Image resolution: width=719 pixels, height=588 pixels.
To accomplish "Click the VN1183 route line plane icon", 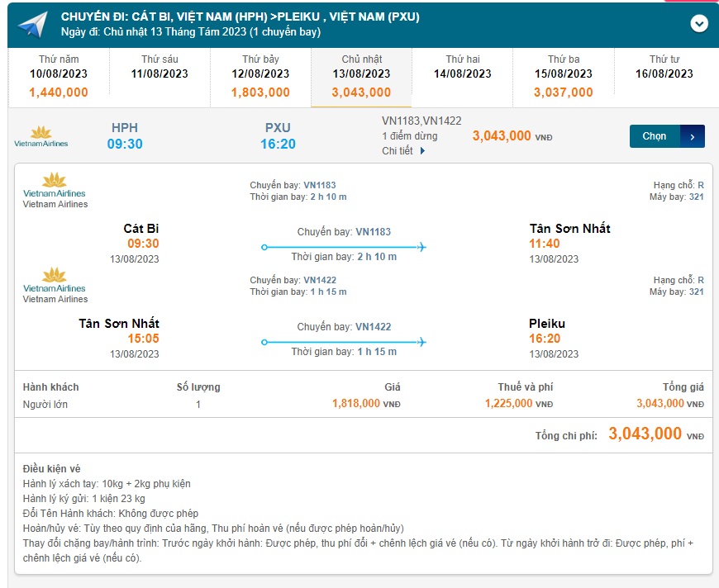I will (421, 247).
